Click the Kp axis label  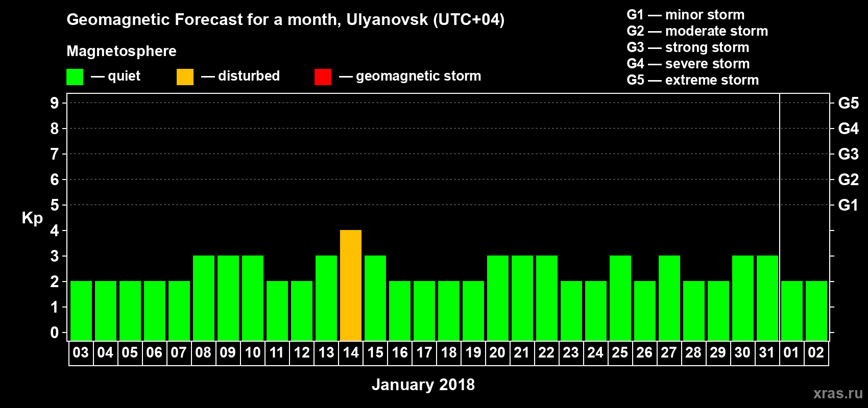[x=32, y=218]
